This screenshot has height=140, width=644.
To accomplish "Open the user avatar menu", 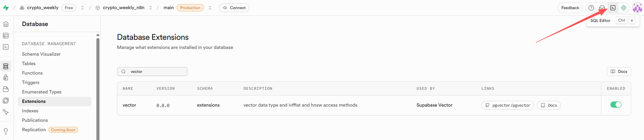I will [x=637, y=8].
